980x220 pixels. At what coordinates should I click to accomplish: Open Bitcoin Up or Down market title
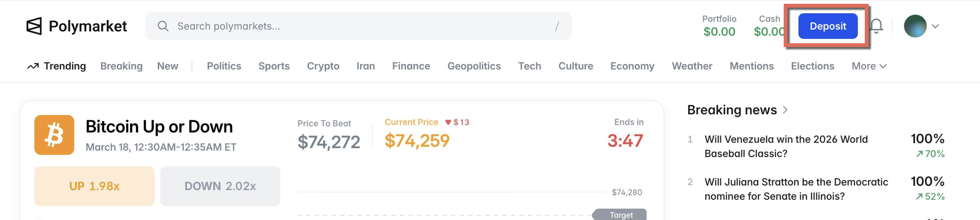click(x=159, y=127)
